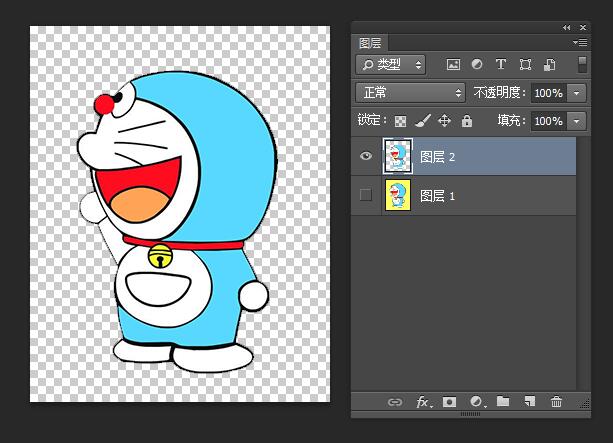Click the fill 100% value field
Screen dimensions: 613x443
point(548,121)
